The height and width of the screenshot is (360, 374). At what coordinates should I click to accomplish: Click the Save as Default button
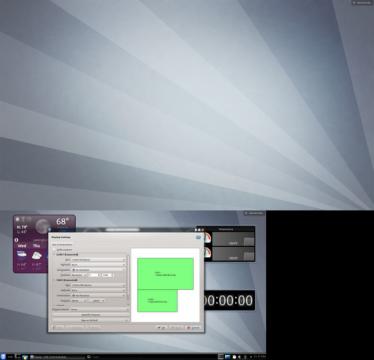click(91, 320)
